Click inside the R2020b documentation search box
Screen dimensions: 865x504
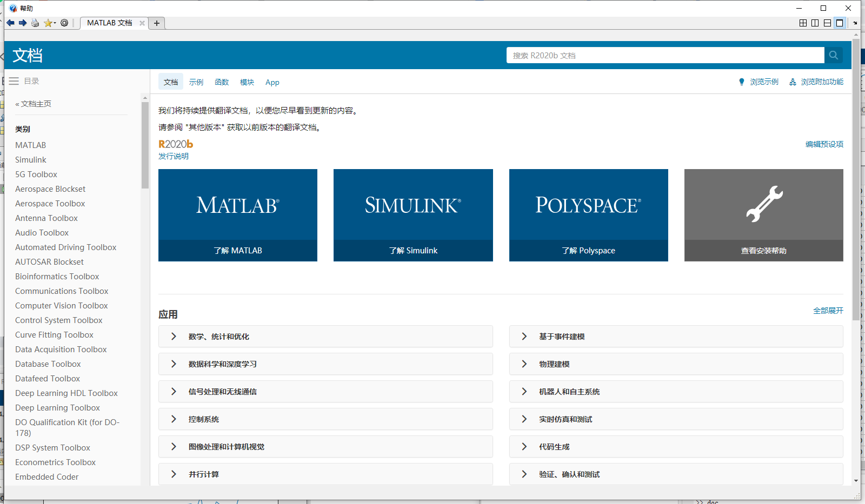coord(649,55)
